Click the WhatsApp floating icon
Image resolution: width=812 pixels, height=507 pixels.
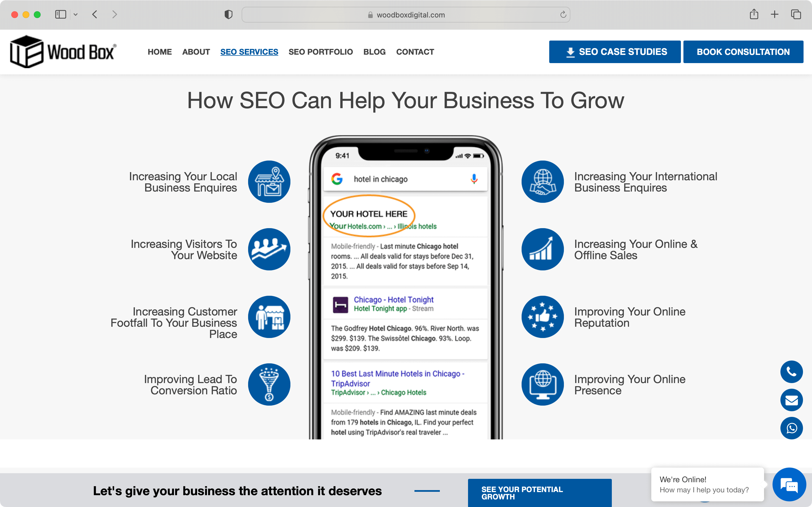tap(791, 428)
